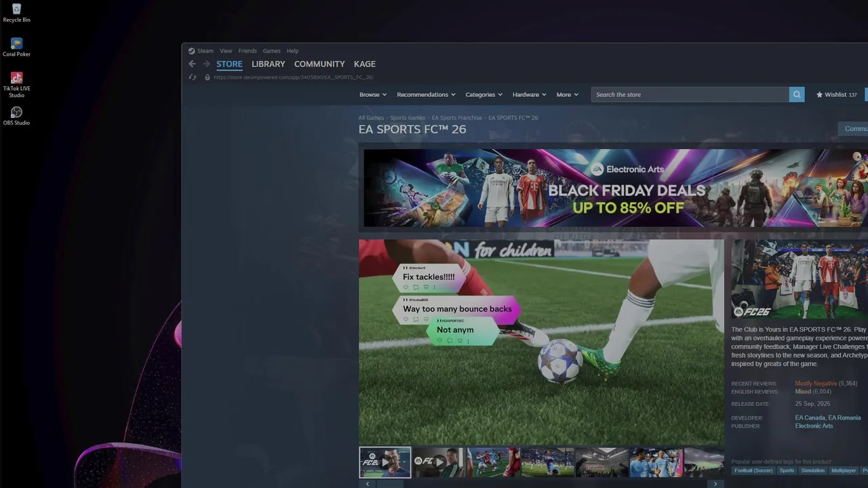
Task: Switch to the COMMUNITY tab
Action: coord(319,64)
